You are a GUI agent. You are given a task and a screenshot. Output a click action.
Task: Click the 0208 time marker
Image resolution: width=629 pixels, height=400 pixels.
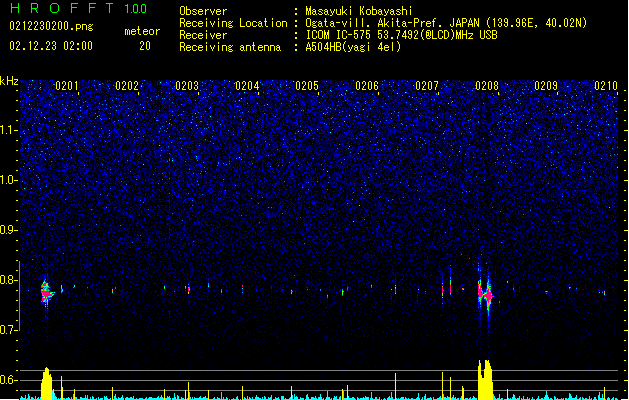click(487, 86)
